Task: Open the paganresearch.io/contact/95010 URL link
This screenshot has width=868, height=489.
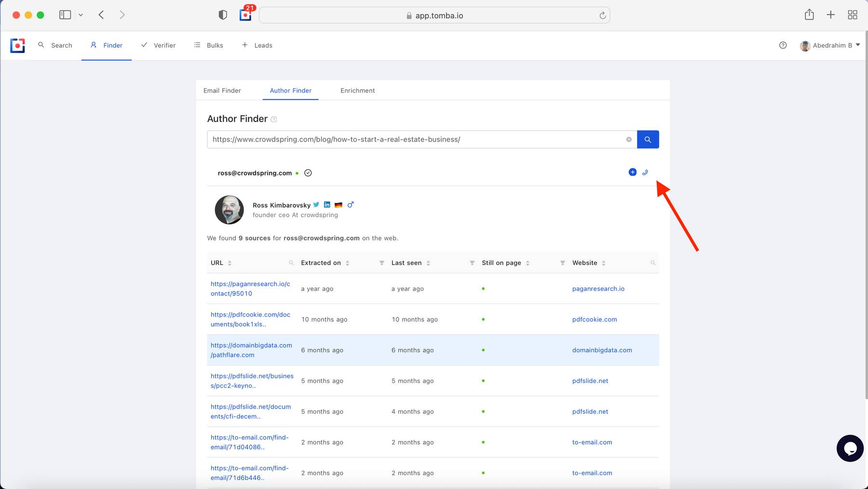Action: tap(250, 289)
